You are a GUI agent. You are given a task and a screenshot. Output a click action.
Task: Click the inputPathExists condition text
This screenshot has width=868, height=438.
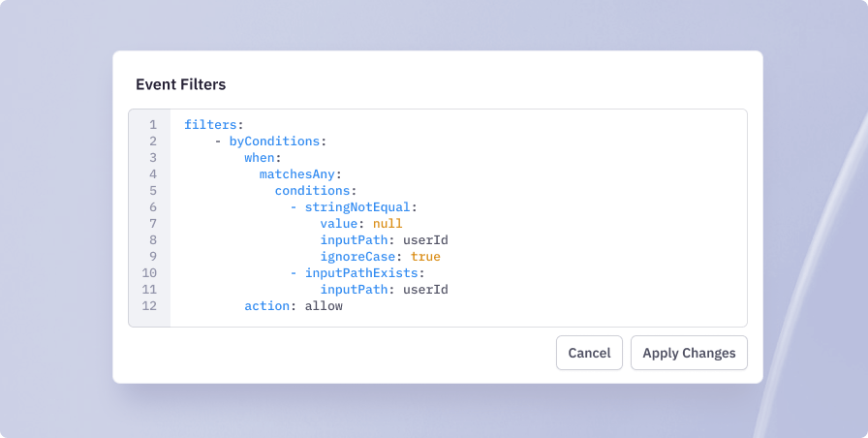pos(361,273)
